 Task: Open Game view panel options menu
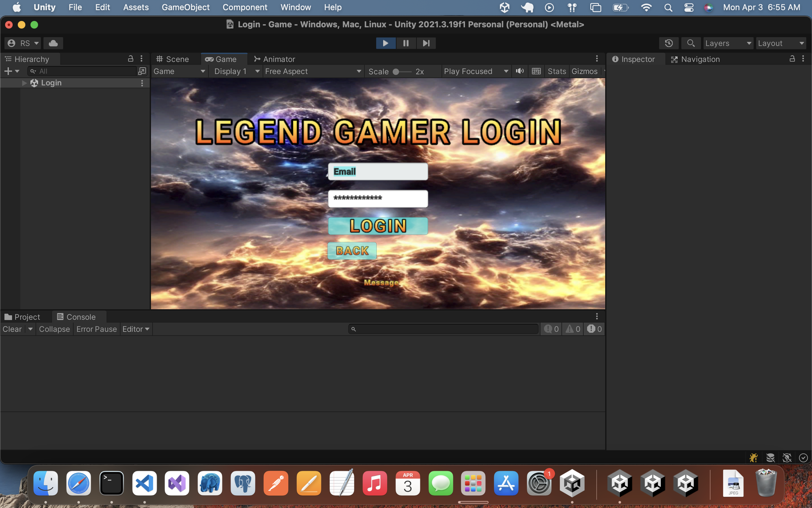pyautogui.click(x=597, y=59)
